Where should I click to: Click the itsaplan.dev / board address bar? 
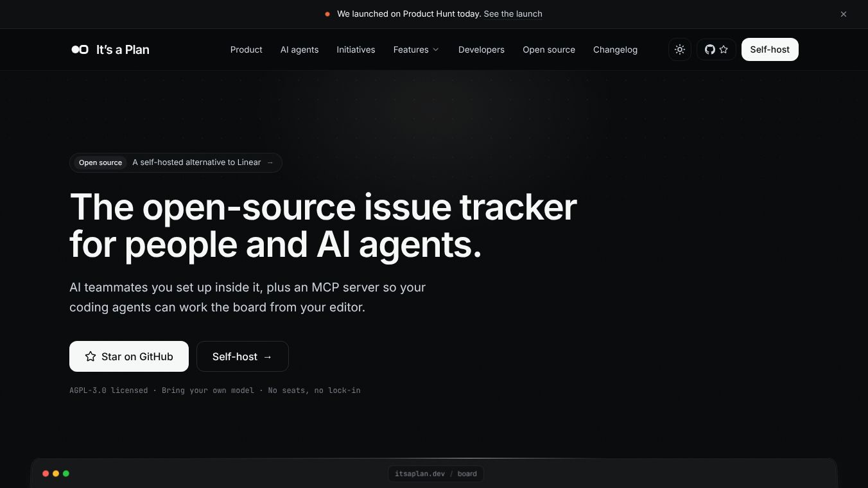pos(436,474)
